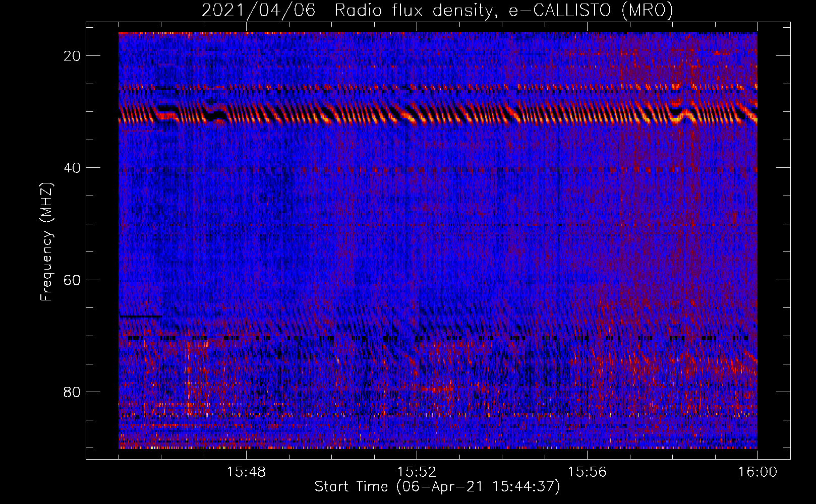Click the 40 MHz frequency tick label
The height and width of the screenshot is (504, 816).
(x=72, y=168)
